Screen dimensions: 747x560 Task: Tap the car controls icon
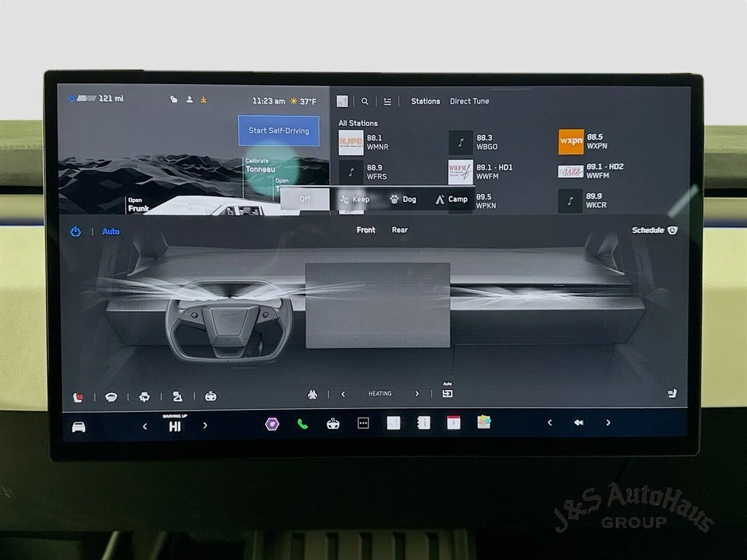[x=78, y=427]
